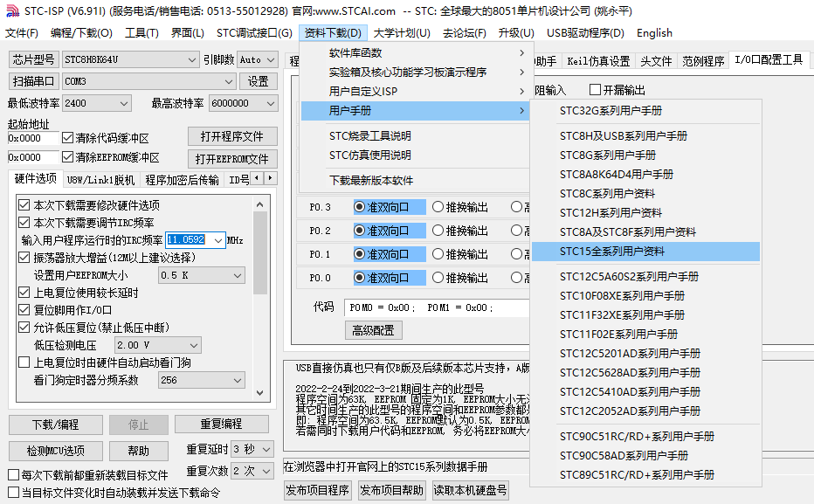Enable 上电复位时由硬件自动启动看门狗
814x504 pixels.
click(24, 362)
